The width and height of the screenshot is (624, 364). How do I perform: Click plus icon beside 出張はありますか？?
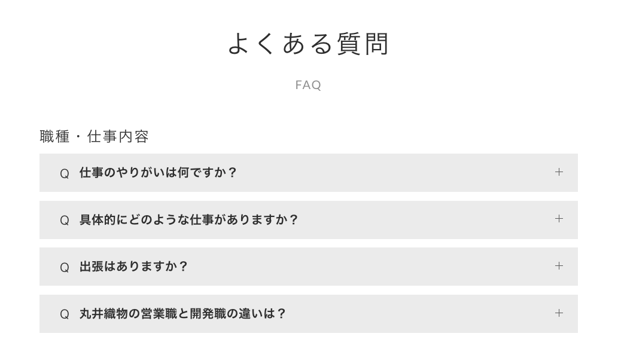[559, 266]
